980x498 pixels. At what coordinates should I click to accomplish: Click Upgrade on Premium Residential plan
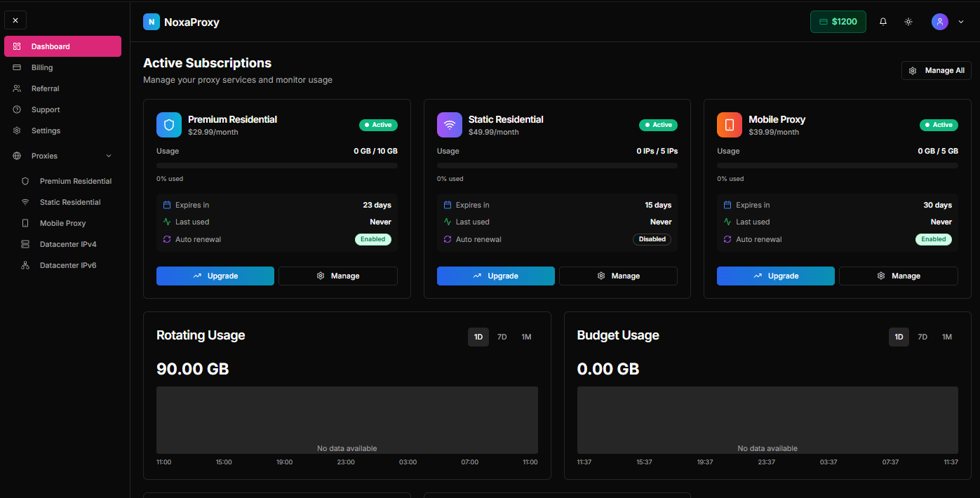215,276
